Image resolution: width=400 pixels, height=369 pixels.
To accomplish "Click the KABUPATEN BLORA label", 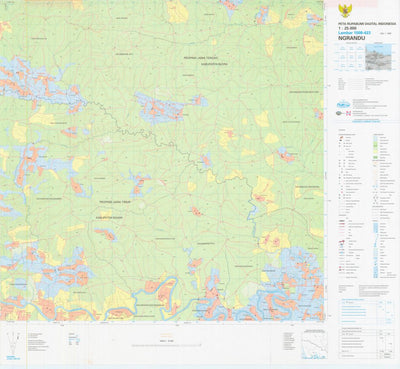I will coord(215,64).
